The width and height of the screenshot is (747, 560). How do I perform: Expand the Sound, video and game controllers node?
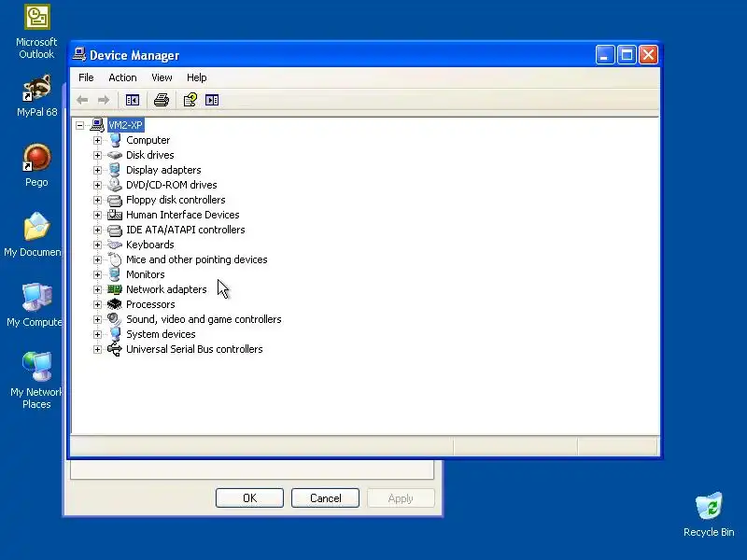click(98, 319)
